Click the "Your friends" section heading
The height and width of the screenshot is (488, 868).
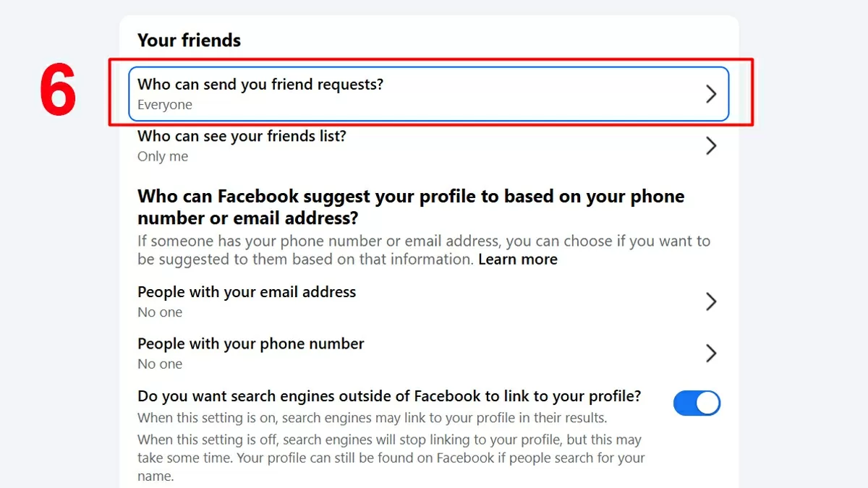(x=189, y=40)
